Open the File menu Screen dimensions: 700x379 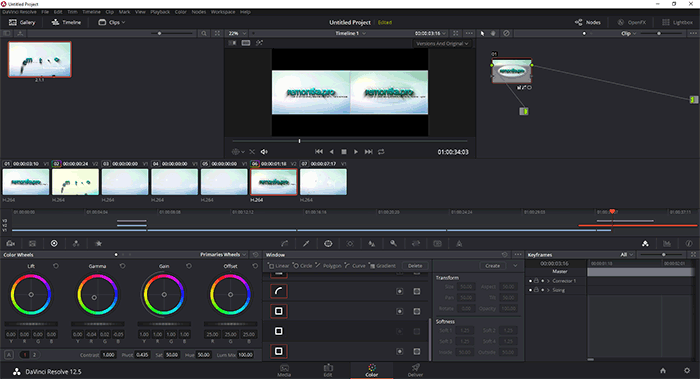point(45,12)
